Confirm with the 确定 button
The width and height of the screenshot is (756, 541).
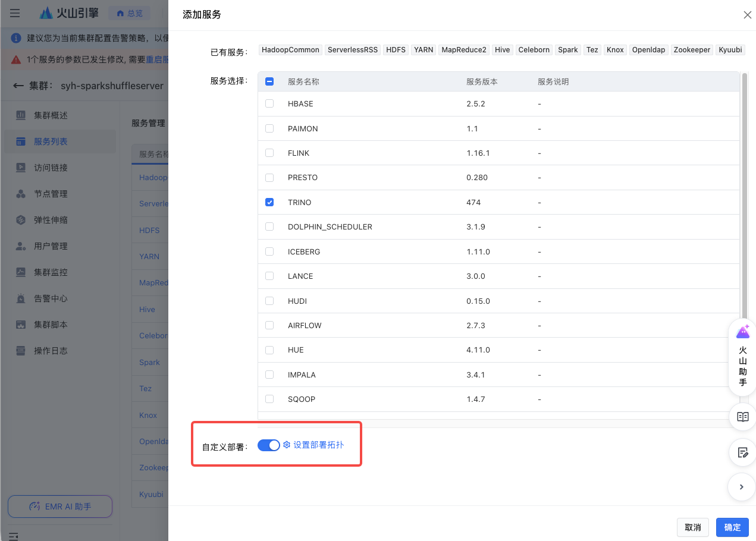(x=732, y=527)
